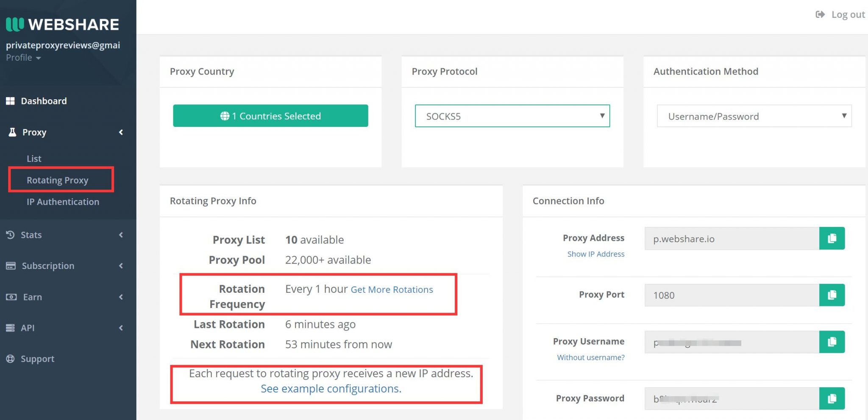Click the Log out link text
This screenshot has width=868, height=420.
click(848, 14)
